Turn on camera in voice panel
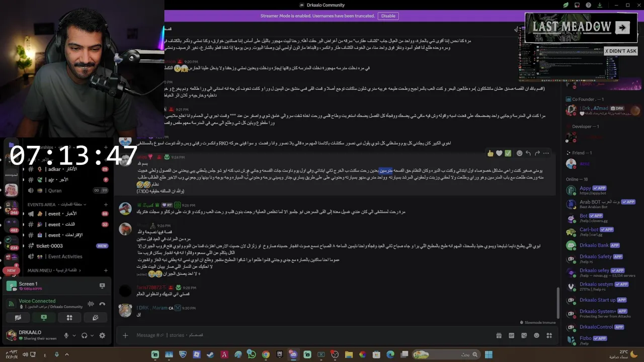 click(18, 317)
